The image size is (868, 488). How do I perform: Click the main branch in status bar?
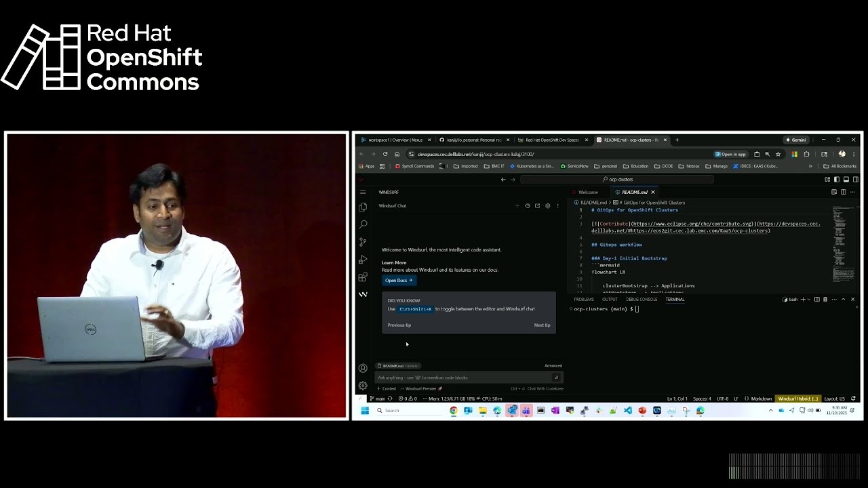click(x=377, y=399)
